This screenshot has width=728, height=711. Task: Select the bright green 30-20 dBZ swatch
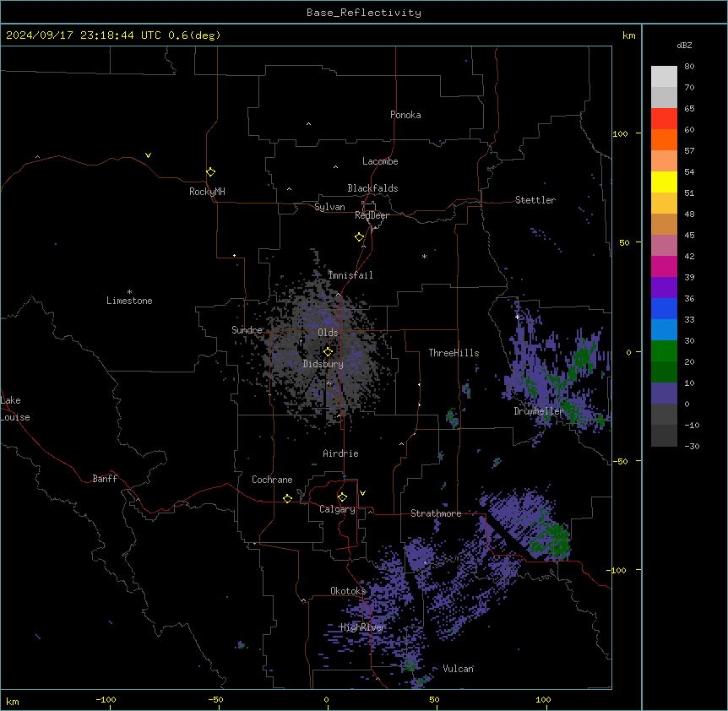[x=664, y=351]
